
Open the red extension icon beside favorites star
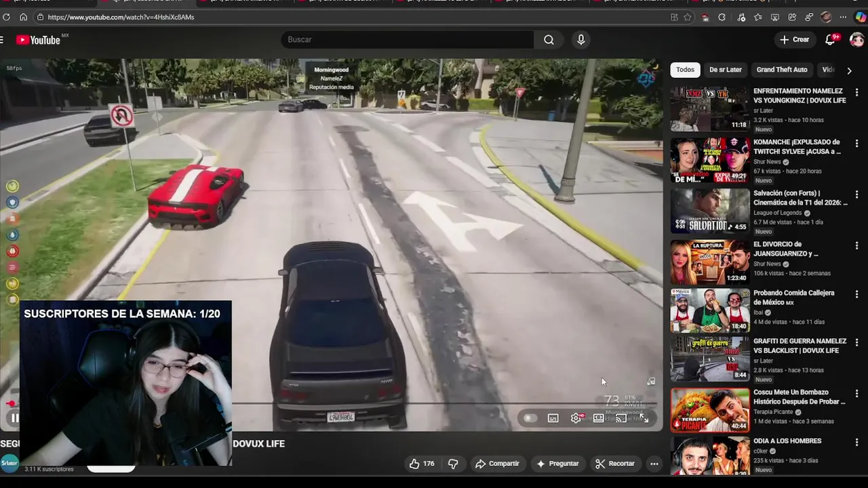point(705,17)
